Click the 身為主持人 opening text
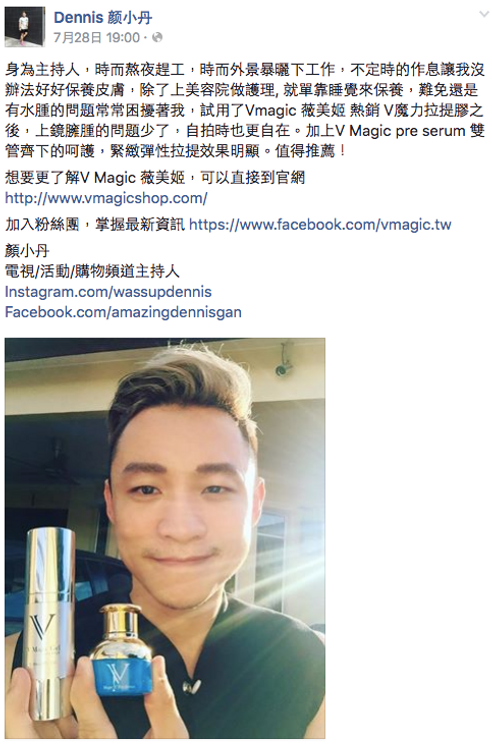This screenshot has height=744, width=492. [x=42, y=69]
